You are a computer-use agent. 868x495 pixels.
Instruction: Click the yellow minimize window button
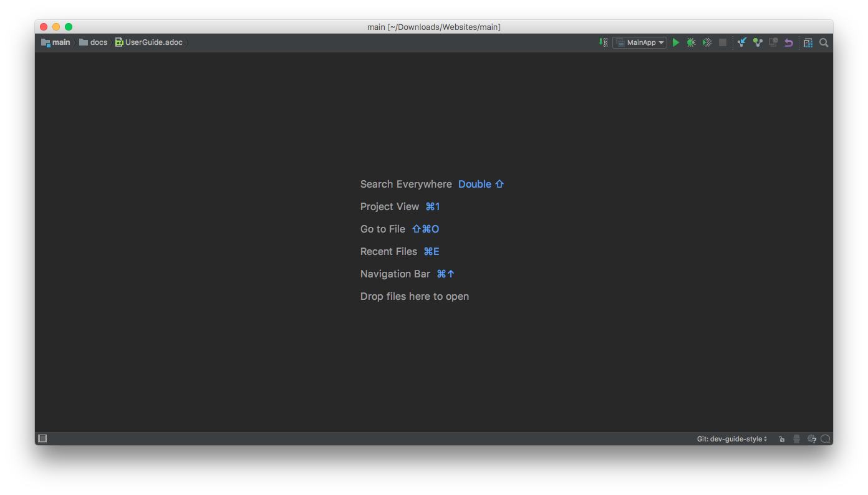click(x=56, y=27)
